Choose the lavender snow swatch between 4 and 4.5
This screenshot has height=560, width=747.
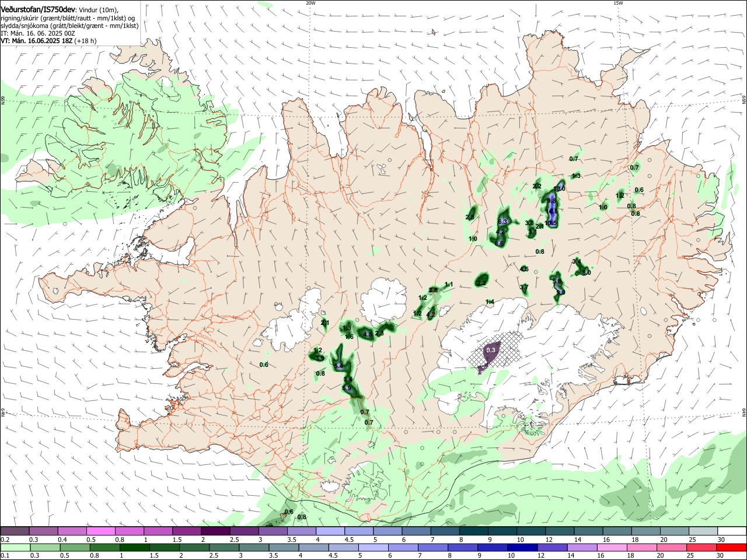click(x=330, y=531)
